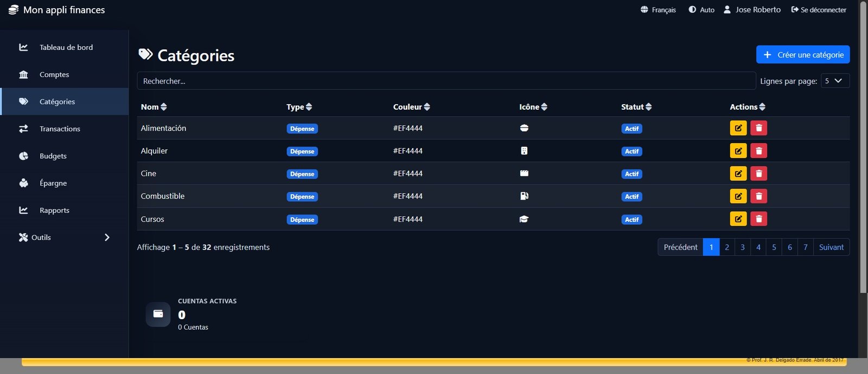The image size is (868, 374).
Task: Open Transactions from the sidebar
Action: click(x=64, y=129)
